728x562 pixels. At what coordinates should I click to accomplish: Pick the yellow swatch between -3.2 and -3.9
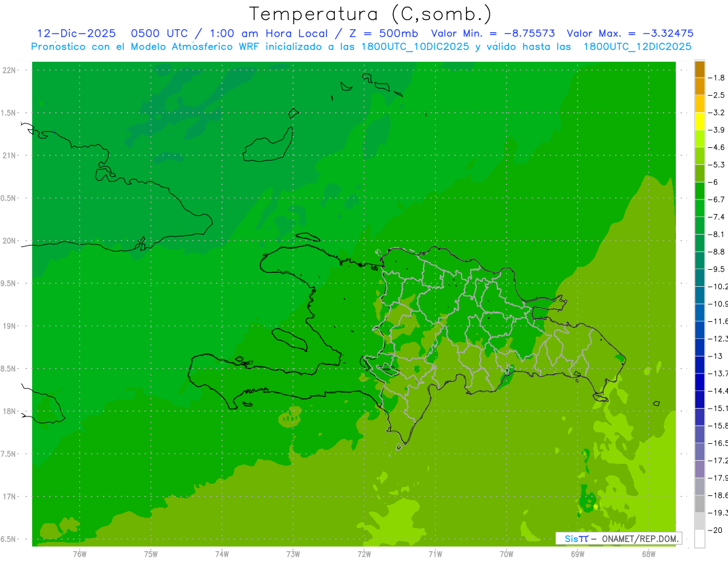699,121
